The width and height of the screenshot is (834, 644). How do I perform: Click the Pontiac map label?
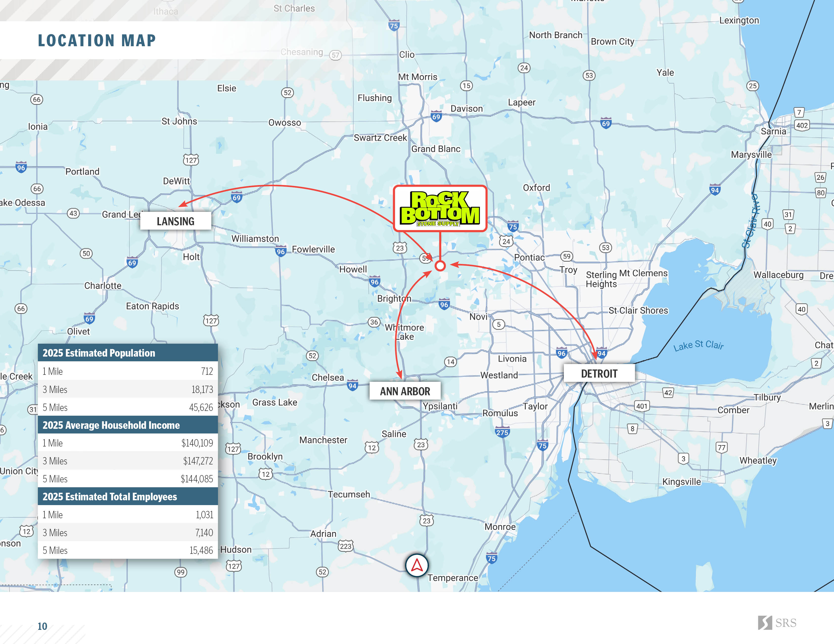click(529, 258)
